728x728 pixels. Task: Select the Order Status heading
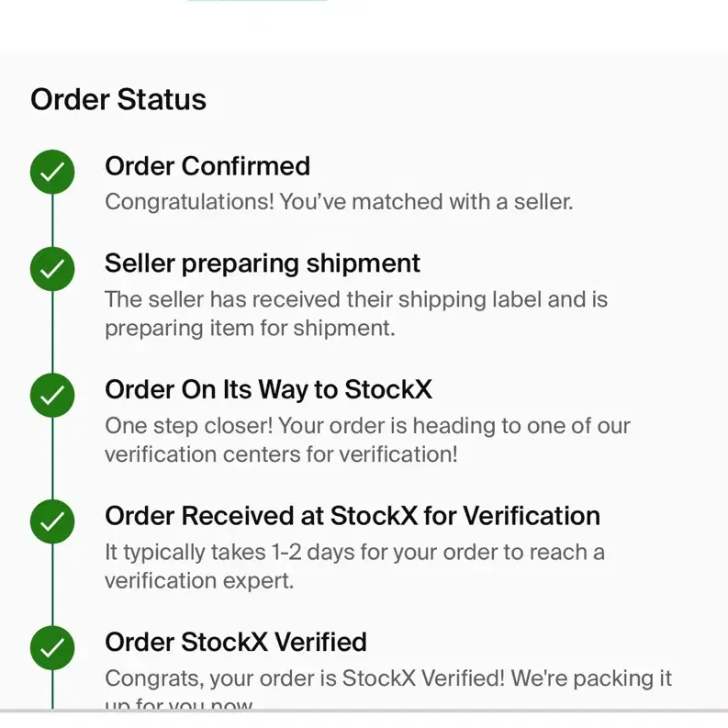coord(118,99)
